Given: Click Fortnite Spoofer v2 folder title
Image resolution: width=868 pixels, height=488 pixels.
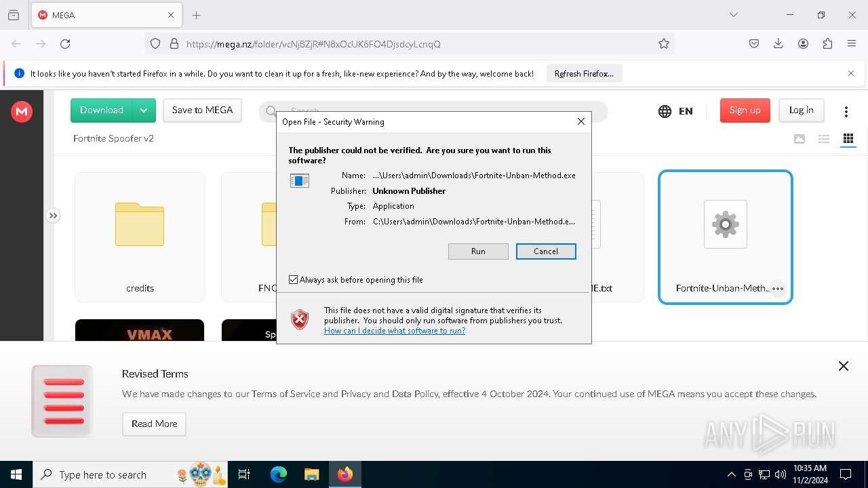Looking at the screenshot, I should (113, 138).
